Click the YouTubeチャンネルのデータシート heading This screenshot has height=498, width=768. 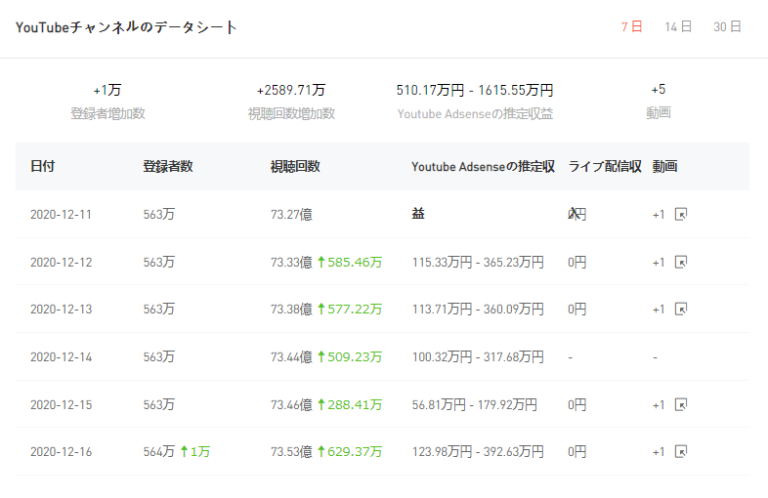click(127, 27)
